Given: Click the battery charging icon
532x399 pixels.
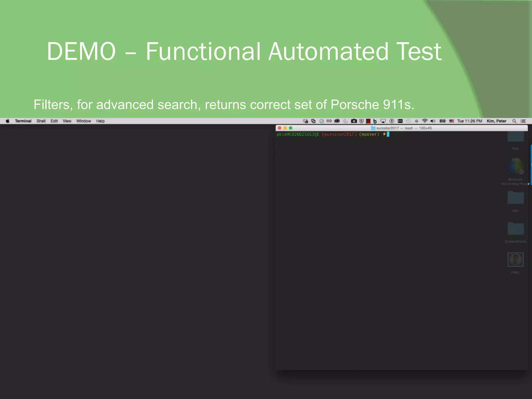Looking at the screenshot, I should tap(443, 121).
